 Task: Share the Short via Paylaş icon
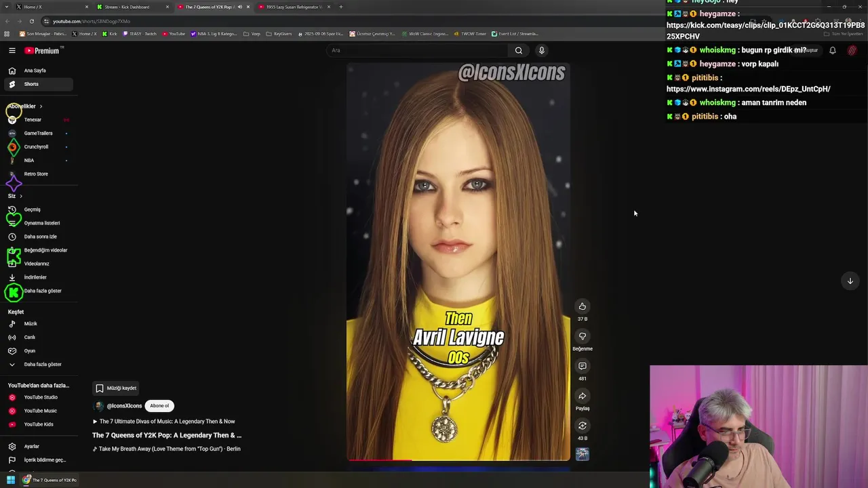pyautogui.click(x=582, y=396)
